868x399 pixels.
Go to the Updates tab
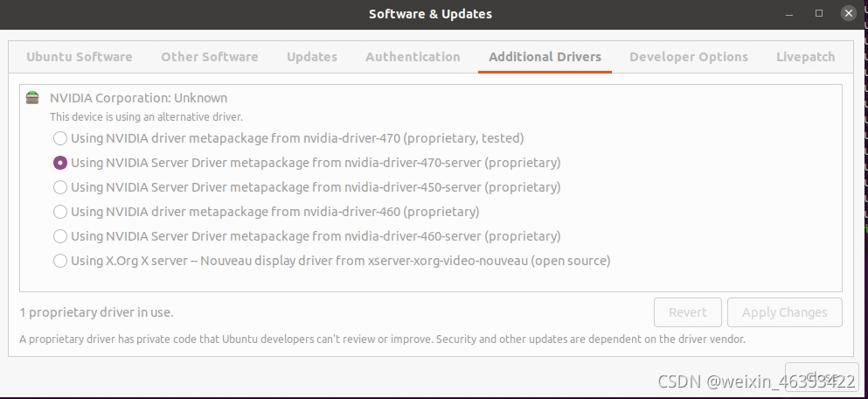pos(312,57)
